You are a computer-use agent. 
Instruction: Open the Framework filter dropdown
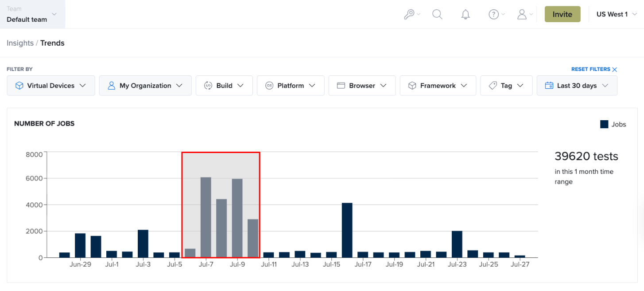[438, 86]
